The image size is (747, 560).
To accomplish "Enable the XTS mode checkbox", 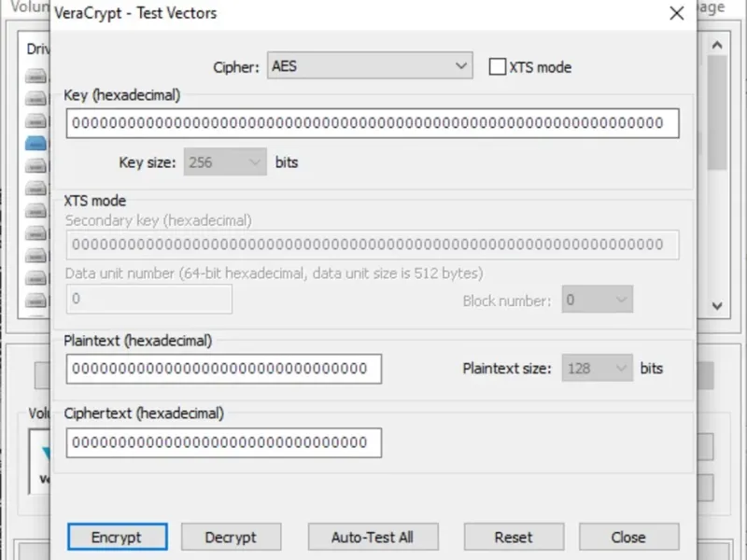I will [x=498, y=66].
